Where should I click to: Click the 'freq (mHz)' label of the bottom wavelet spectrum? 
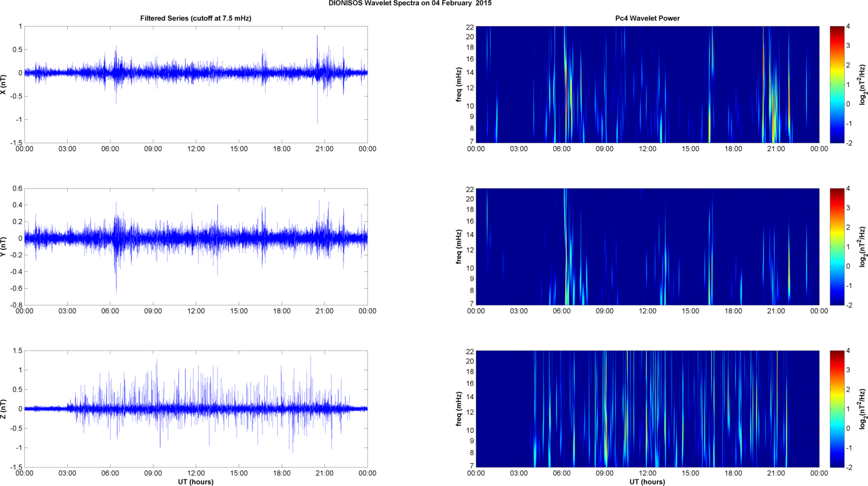point(459,409)
